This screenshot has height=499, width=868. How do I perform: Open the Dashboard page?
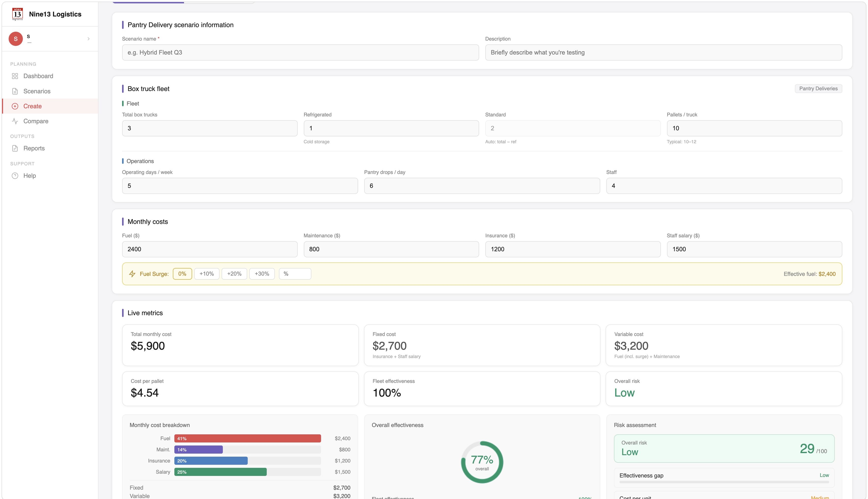(x=50, y=76)
